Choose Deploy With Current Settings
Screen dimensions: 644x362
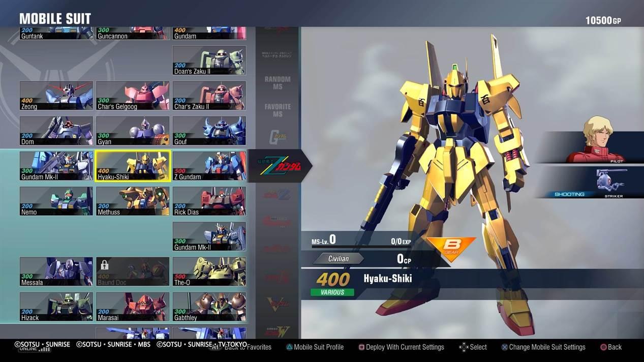[405, 347]
